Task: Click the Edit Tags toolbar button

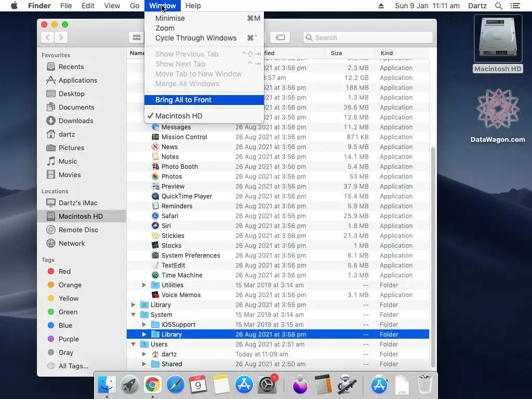Action: [x=280, y=37]
